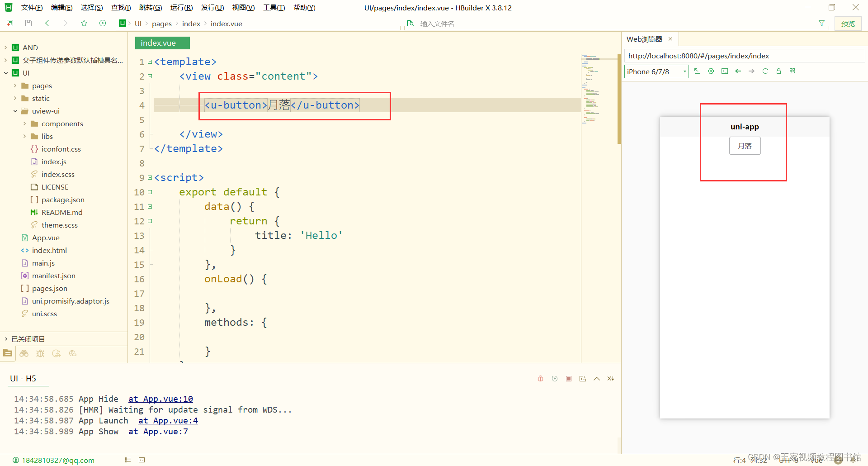Viewport: 868px width, 466px height.
Task: Open browser devtools console icon
Action: pyautogui.click(x=725, y=71)
